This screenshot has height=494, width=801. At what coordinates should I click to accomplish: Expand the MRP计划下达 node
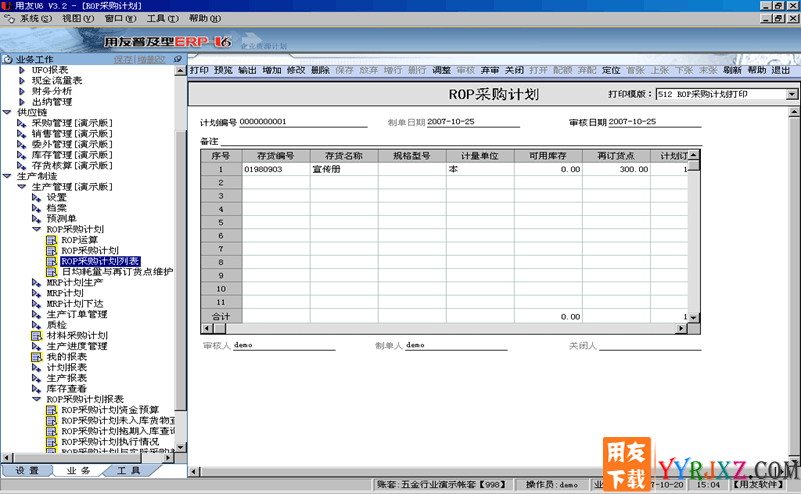point(36,303)
